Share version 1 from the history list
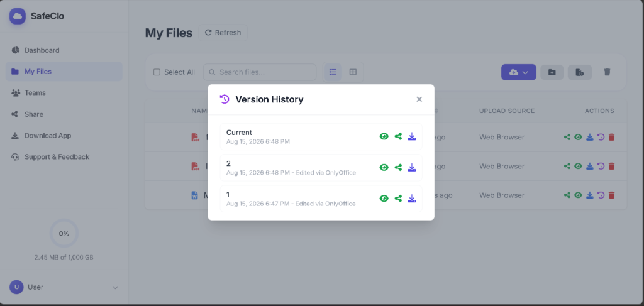The width and height of the screenshot is (644, 306). [398, 199]
